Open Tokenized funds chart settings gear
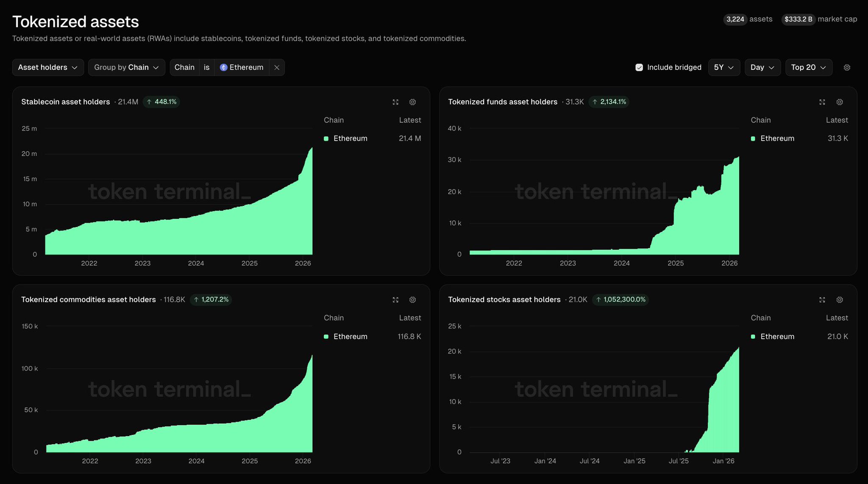Screen dimensions: 868x484 [x=839, y=102]
